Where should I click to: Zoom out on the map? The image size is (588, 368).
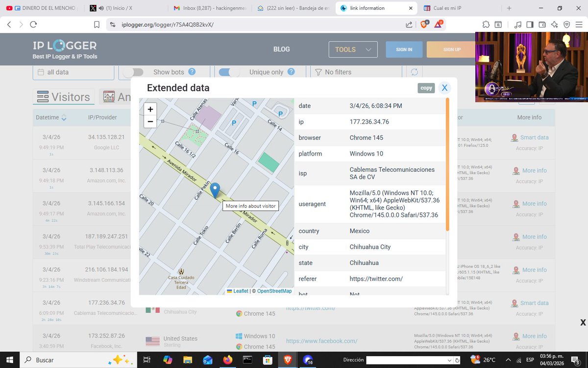click(150, 121)
